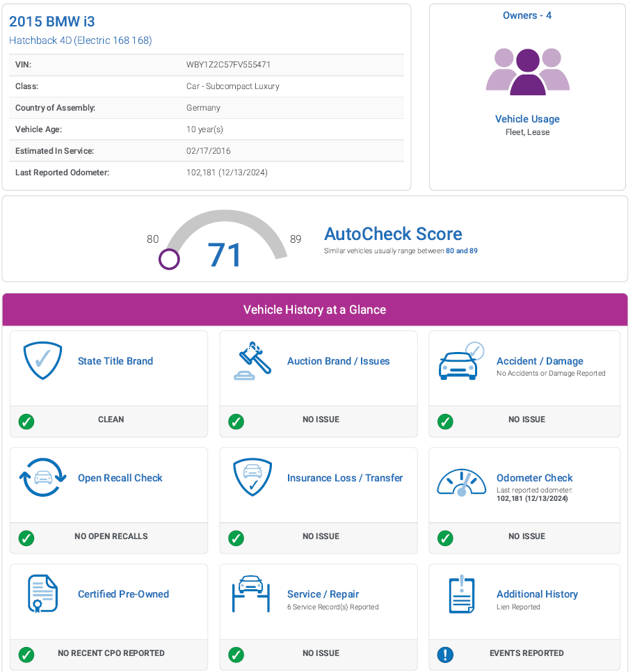Click the 02/17/2016 in-service date

208,151
